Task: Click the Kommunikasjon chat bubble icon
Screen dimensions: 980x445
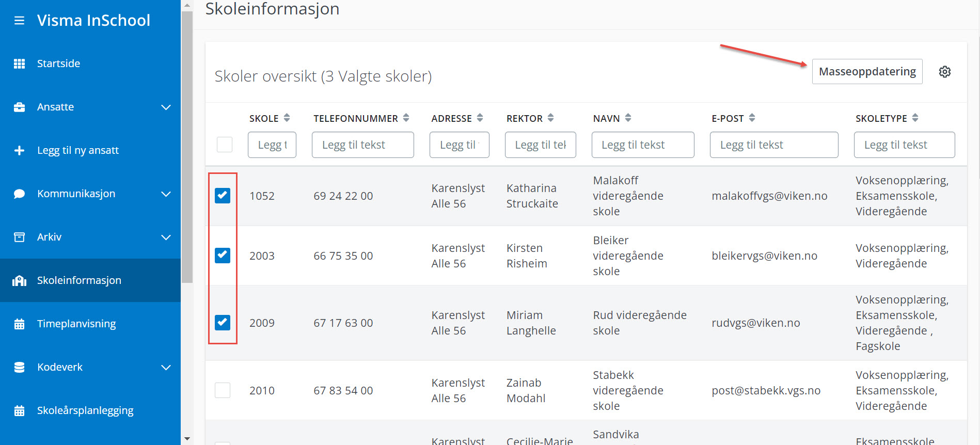Action: point(19,194)
